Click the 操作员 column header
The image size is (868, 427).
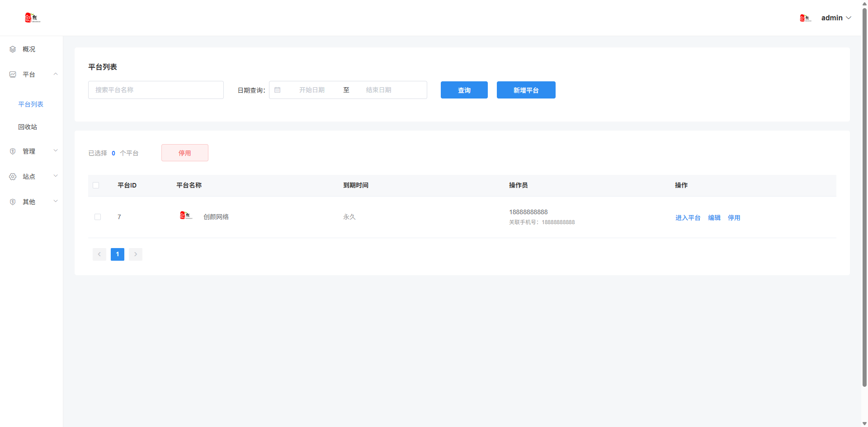click(x=518, y=185)
